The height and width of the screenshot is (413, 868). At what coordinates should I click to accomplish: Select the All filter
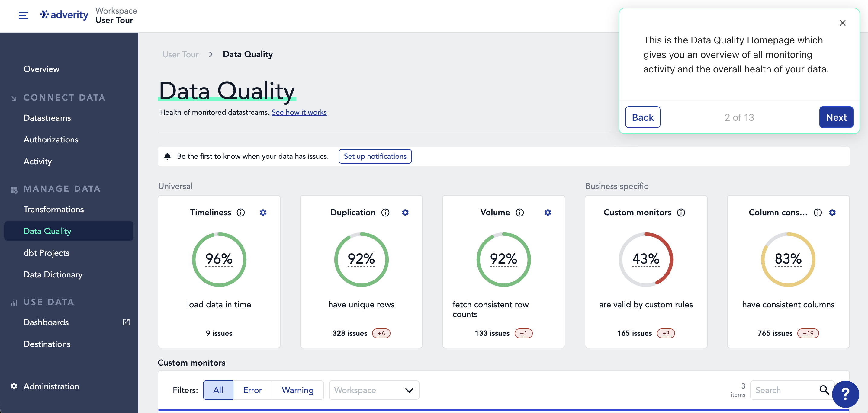218,390
